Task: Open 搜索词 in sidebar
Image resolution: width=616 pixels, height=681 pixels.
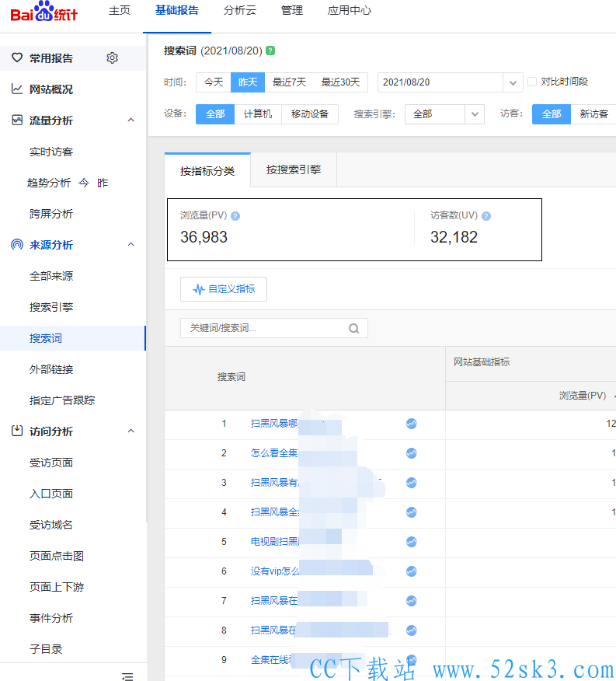Action: point(46,338)
